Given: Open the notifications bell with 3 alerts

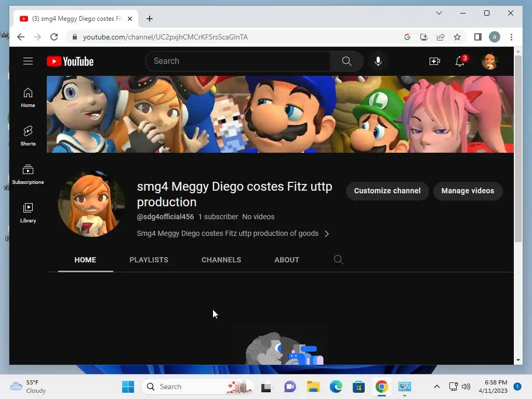Looking at the screenshot, I should tap(460, 61).
